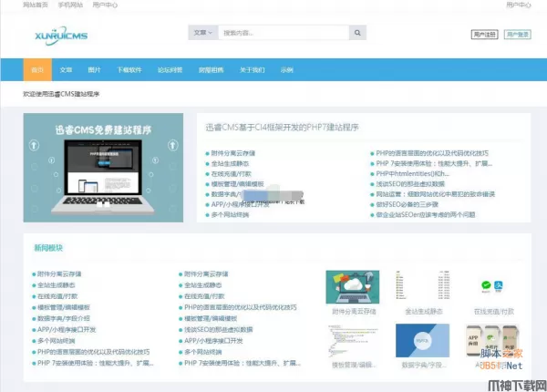Click the blue 数据字典/字段 thumbnail

click(x=422, y=341)
